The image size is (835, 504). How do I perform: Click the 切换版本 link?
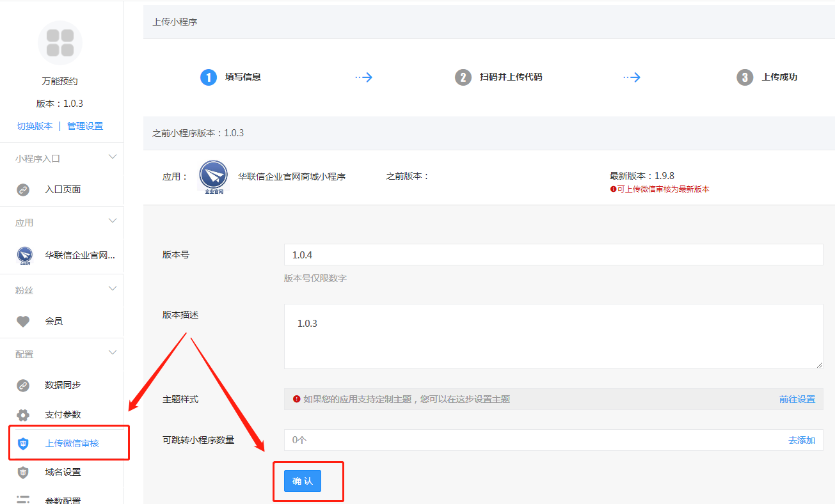(x=35, y=126)
